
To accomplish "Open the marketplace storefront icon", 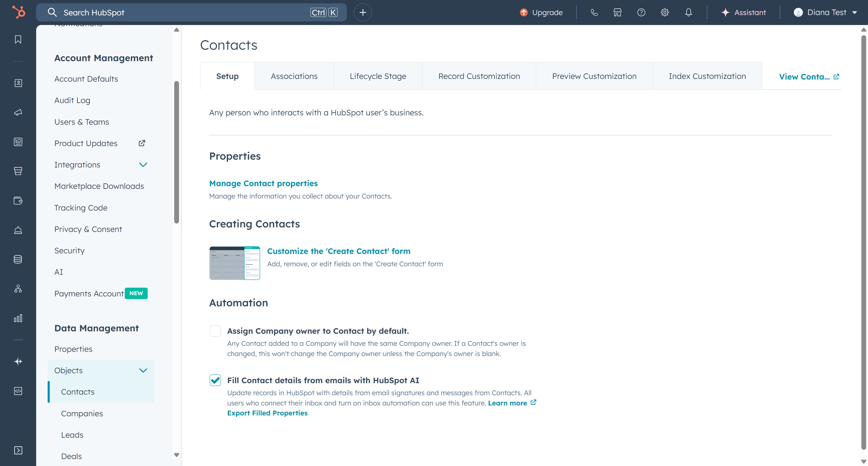I will pyautogui.click(x=617, y=12).
